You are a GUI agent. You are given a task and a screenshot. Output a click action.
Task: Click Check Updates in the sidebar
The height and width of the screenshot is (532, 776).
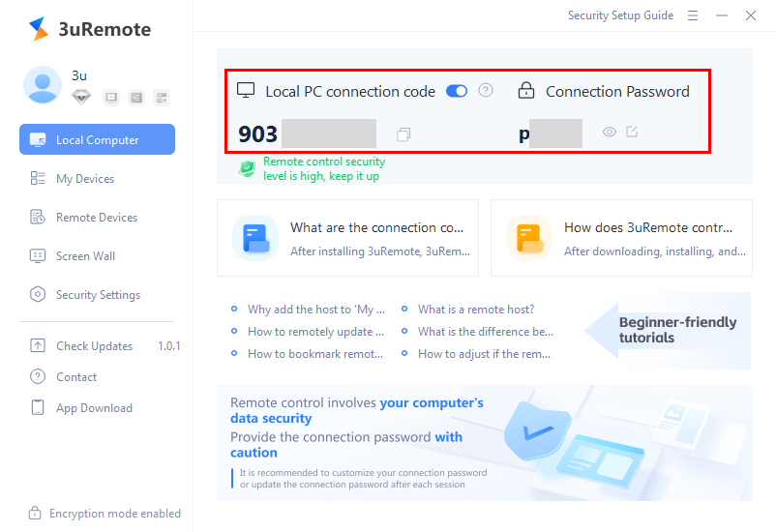(94, 346)
